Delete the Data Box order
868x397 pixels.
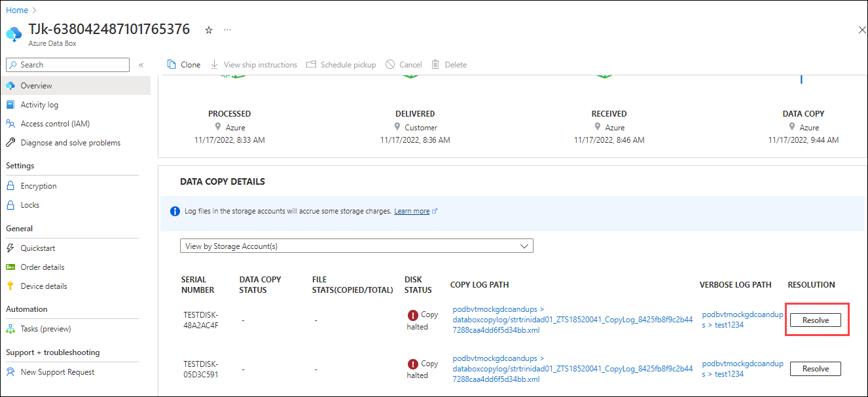point(449,64)
